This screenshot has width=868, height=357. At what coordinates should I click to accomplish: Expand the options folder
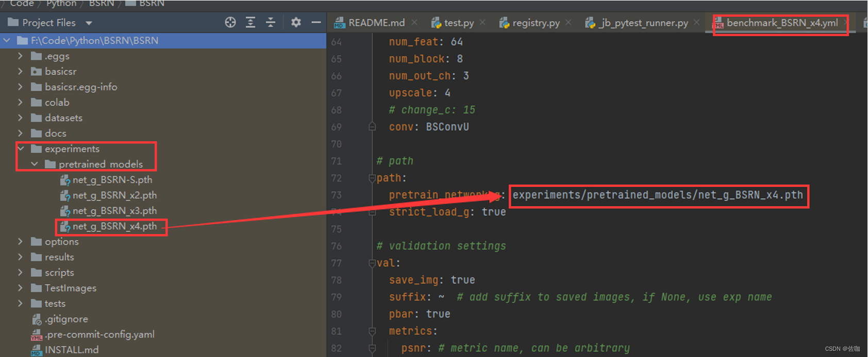pos(20,241)
